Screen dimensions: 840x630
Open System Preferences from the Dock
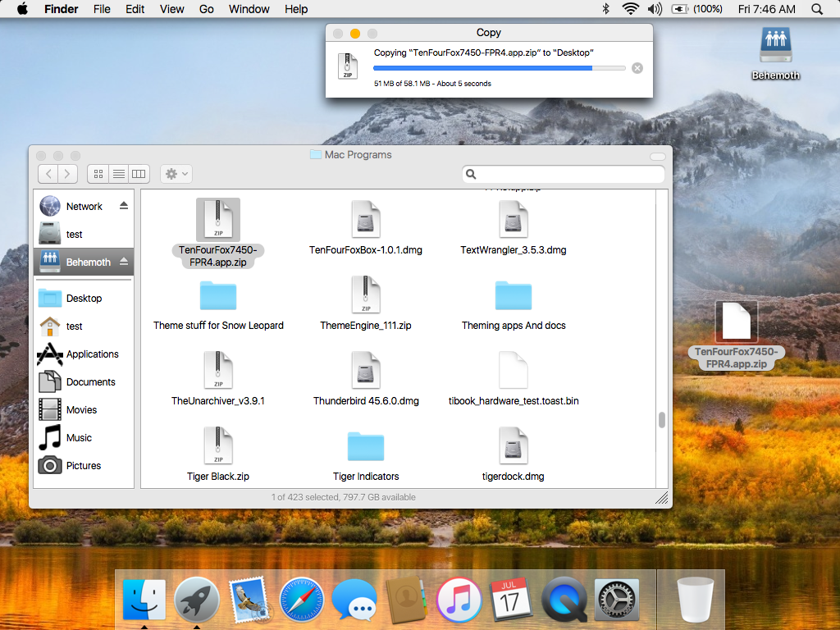point(617,600)
